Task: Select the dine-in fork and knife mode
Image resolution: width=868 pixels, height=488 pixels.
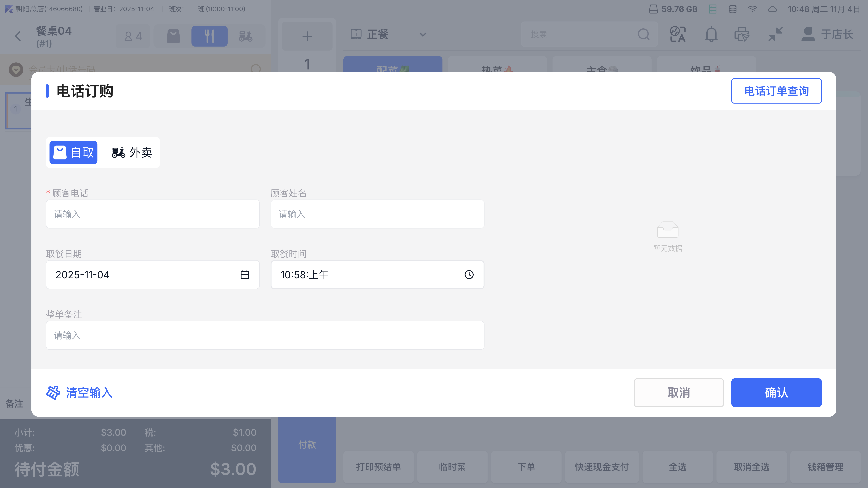Action: tap(209, 36)
